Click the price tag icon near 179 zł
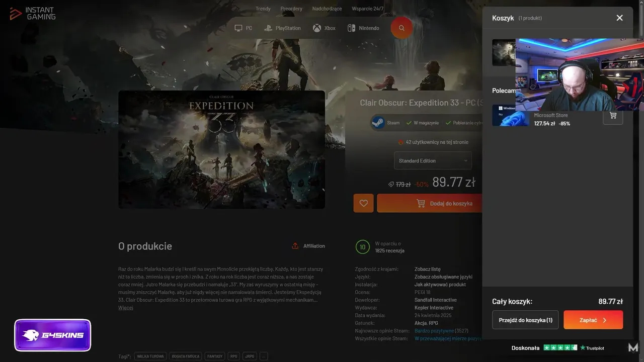This screenshot has width=644, height=362. (391, 185)
